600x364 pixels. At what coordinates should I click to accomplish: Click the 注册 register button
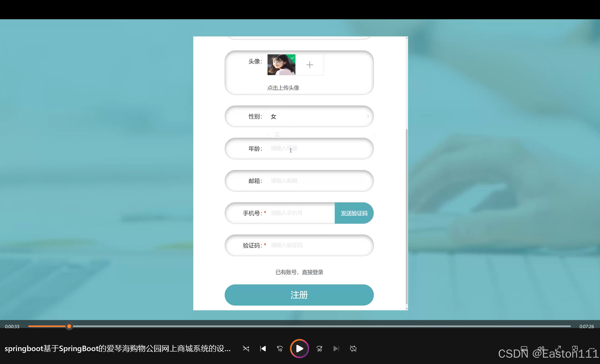pyautogui.click(x=299, y=295)
